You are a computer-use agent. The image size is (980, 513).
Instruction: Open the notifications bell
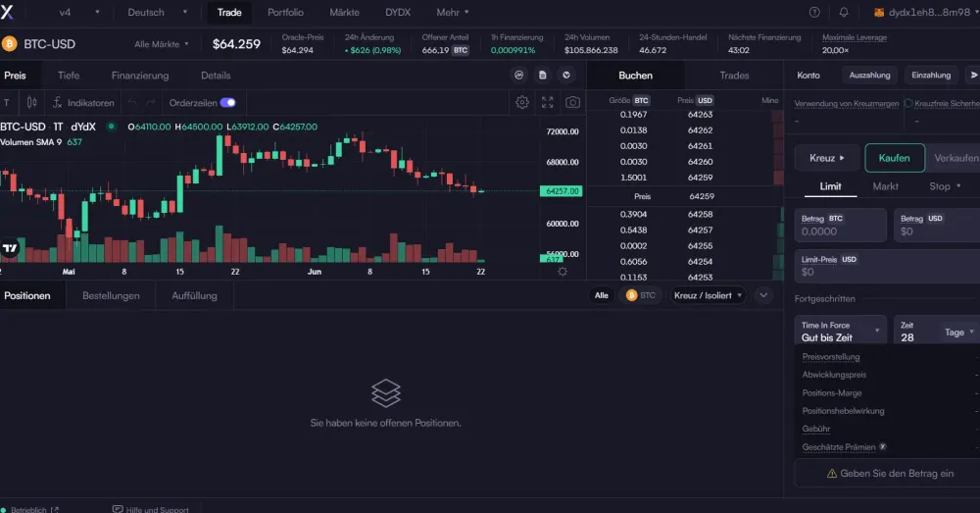tap(844, 12)
